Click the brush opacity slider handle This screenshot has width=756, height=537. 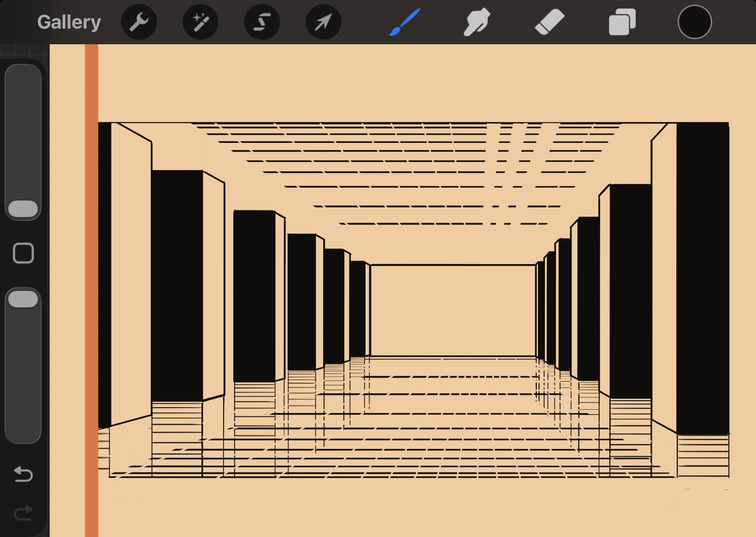[23, 299]
